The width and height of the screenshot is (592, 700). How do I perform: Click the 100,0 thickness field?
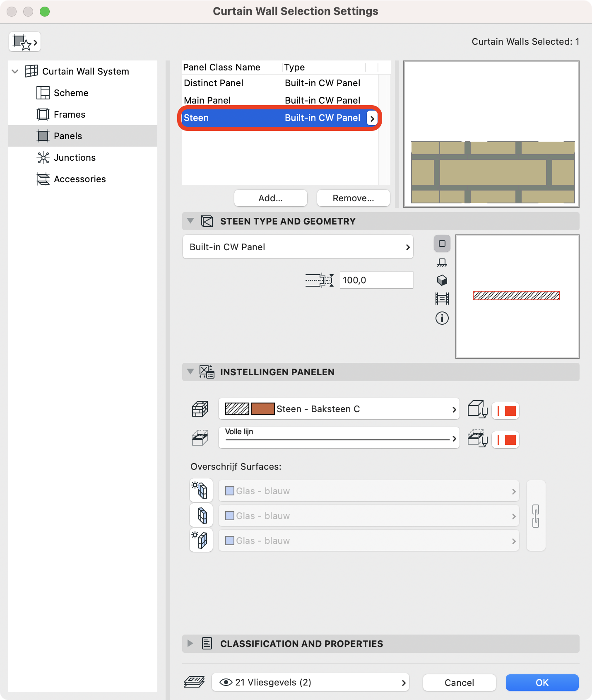[x=377, y=280]
